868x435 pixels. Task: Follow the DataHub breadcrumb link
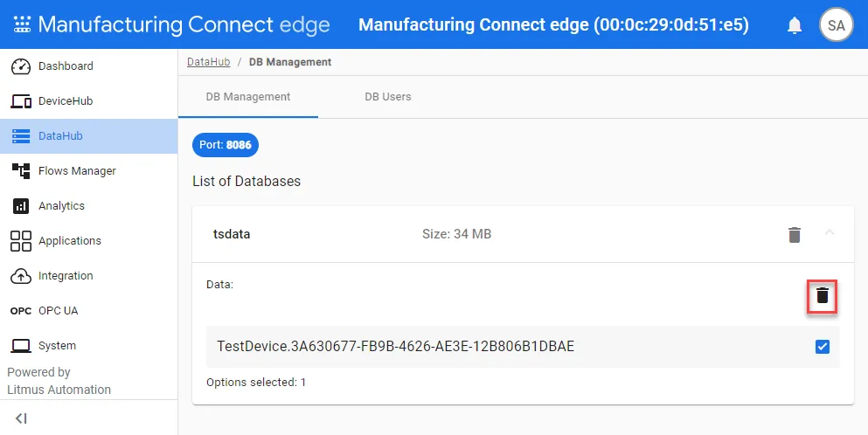coord(209,62)
